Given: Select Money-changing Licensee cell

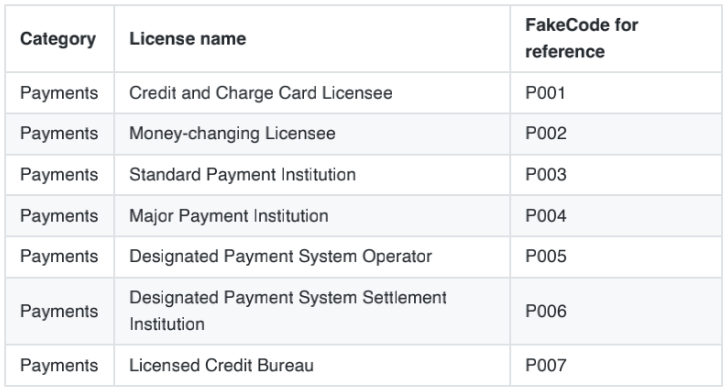Looking at the screenshot, I should pos(312,134).
